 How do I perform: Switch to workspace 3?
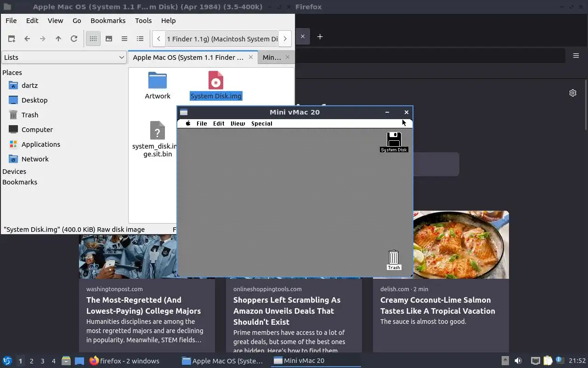point(42,361)
